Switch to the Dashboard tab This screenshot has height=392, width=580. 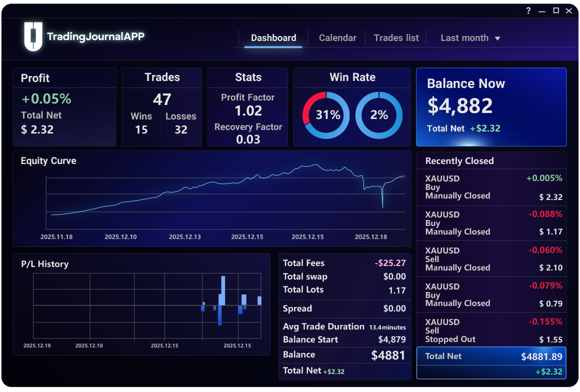273,38
